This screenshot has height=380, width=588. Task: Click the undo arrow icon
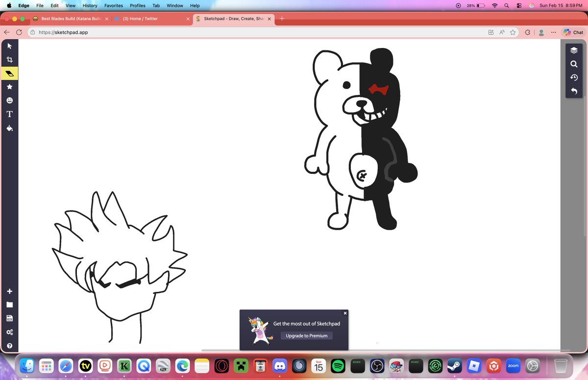[574, 91]
